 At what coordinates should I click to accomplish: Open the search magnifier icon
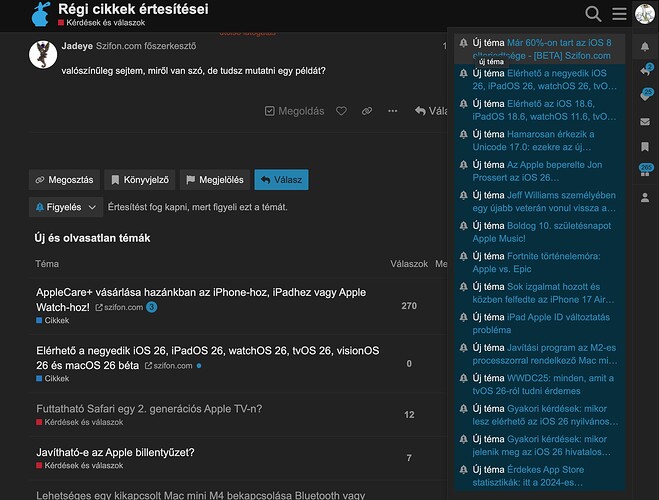pyautogui.click(x=593, y=14)
